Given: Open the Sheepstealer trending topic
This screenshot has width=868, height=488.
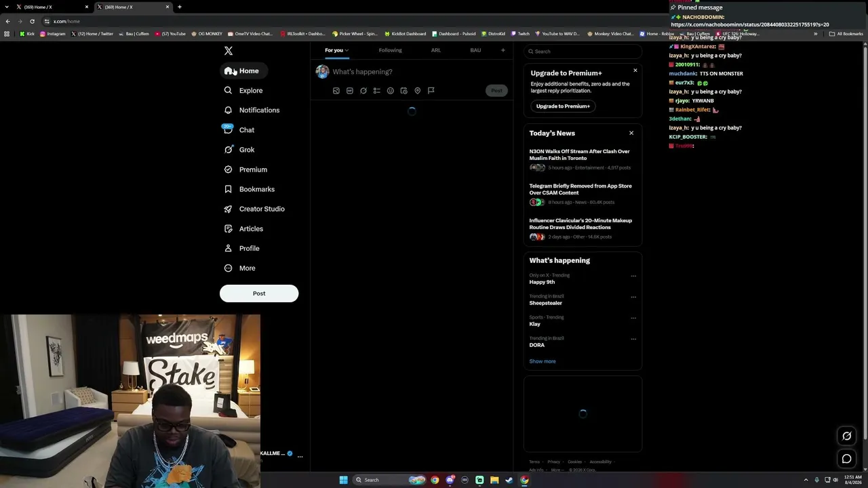Looking at the screenshot, I should point(546,303).
